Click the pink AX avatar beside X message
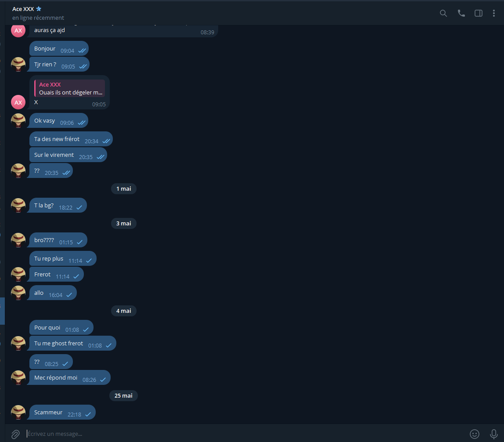The image size is (504, 442). click(18, 102)
